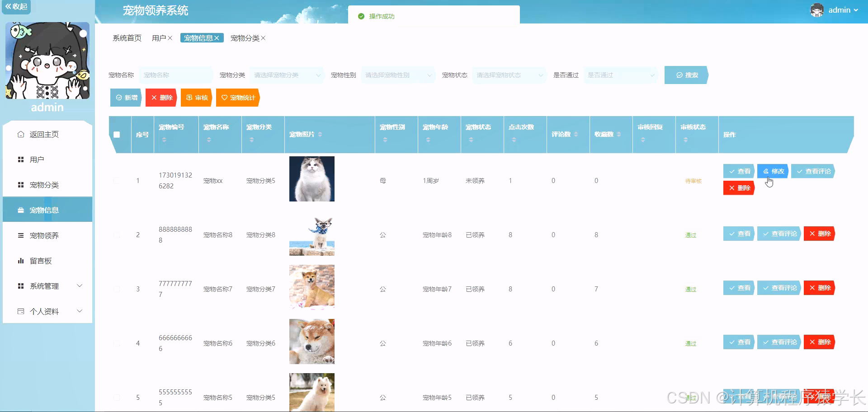Switch to the 宠物分类 tab

(x=245, y=38)
